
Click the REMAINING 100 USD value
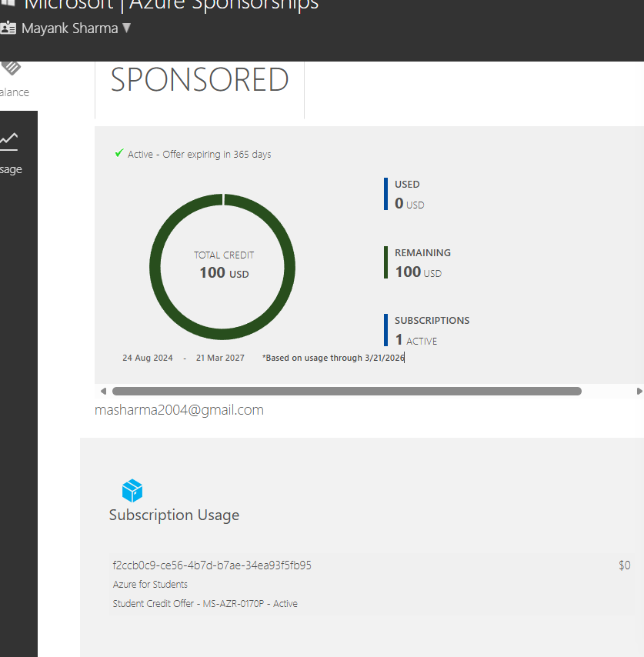point(418,272)
